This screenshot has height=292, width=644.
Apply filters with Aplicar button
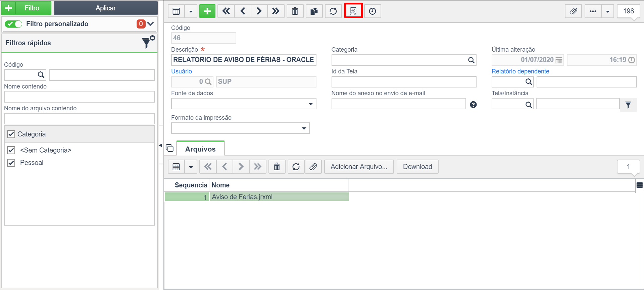click(106, 8)
